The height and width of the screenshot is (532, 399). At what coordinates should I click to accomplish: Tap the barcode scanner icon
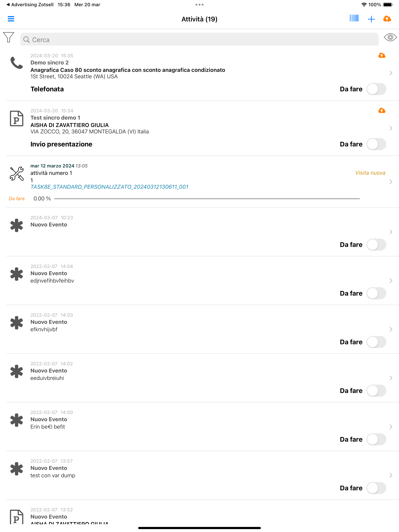[x=354, y=18]
